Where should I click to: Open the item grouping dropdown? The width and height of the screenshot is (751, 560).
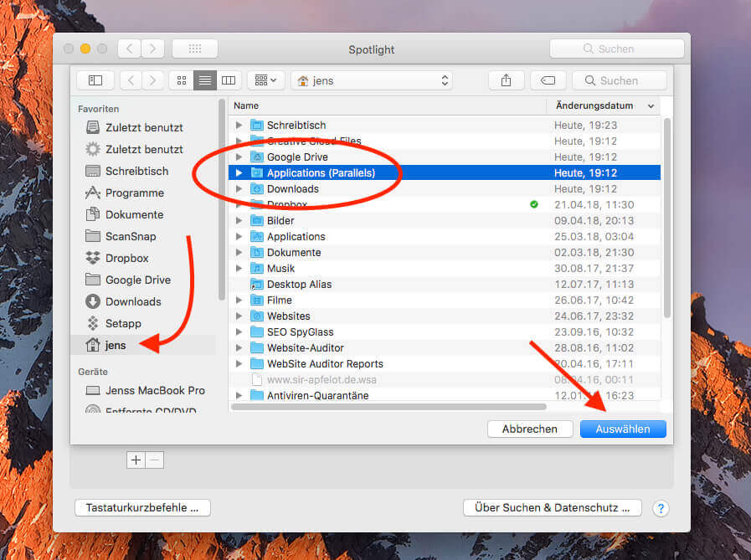point(265,80)
